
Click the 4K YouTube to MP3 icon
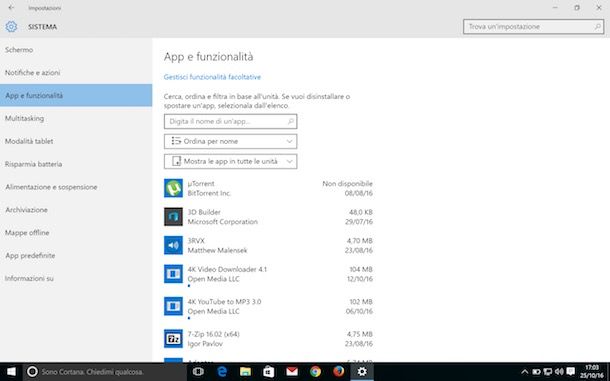(x=173, y=306)
